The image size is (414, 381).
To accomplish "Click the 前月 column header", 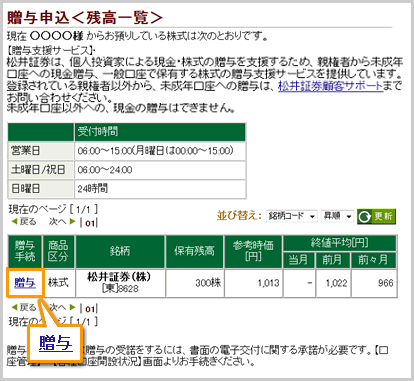I will click(333, 260).
